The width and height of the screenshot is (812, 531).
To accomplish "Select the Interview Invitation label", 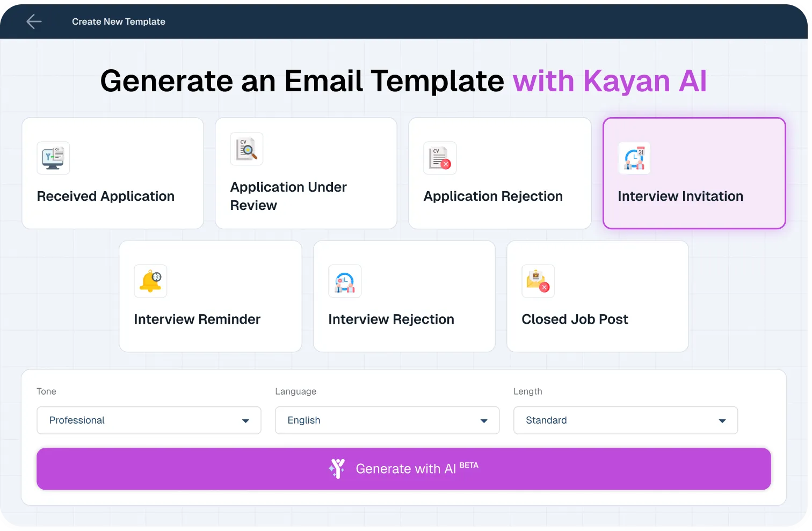I will coord(680,197).
